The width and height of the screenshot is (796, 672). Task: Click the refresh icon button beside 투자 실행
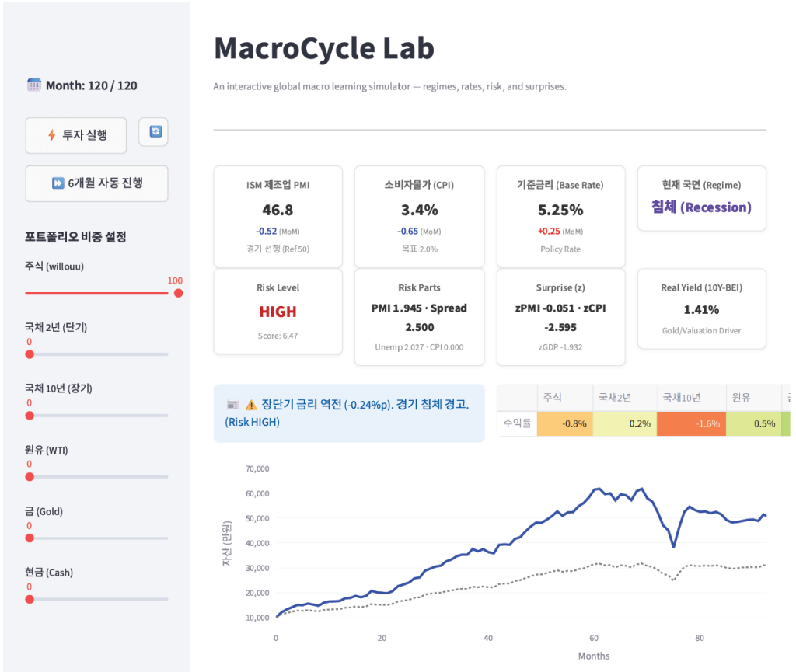click(x=153, y=132)
